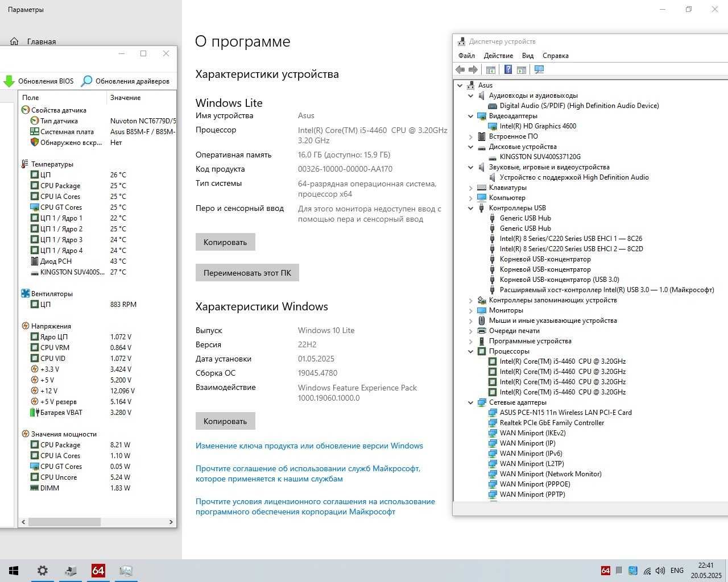Click scan hardware monitor icon in Device Manager
The width and height of the screenshot is (728, 582).
click(539, 69)
